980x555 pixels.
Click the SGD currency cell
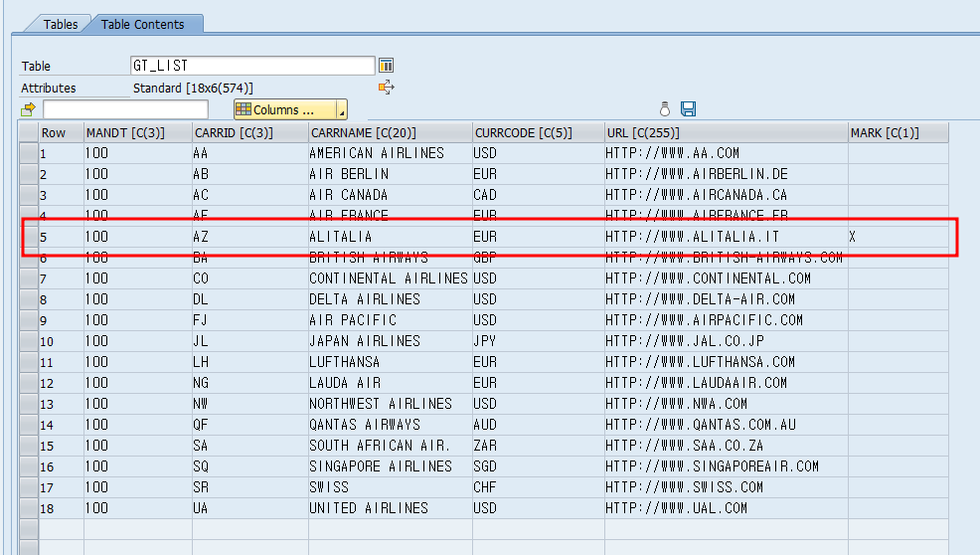click(539, 466)
